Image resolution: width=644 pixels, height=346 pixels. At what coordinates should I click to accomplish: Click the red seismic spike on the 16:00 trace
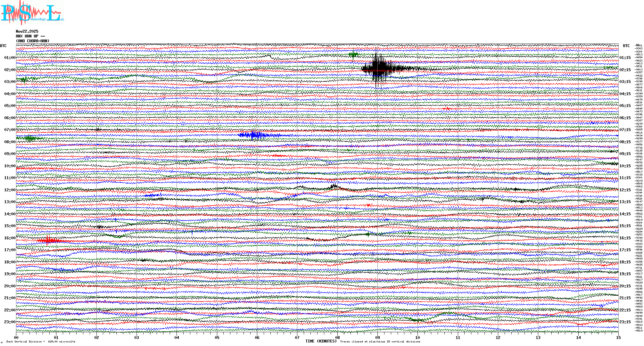[x=48, y=241]
